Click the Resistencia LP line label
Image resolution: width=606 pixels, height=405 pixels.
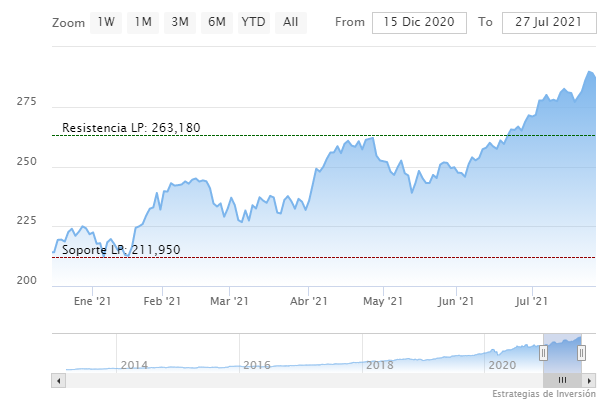click(x=131, y=128)
